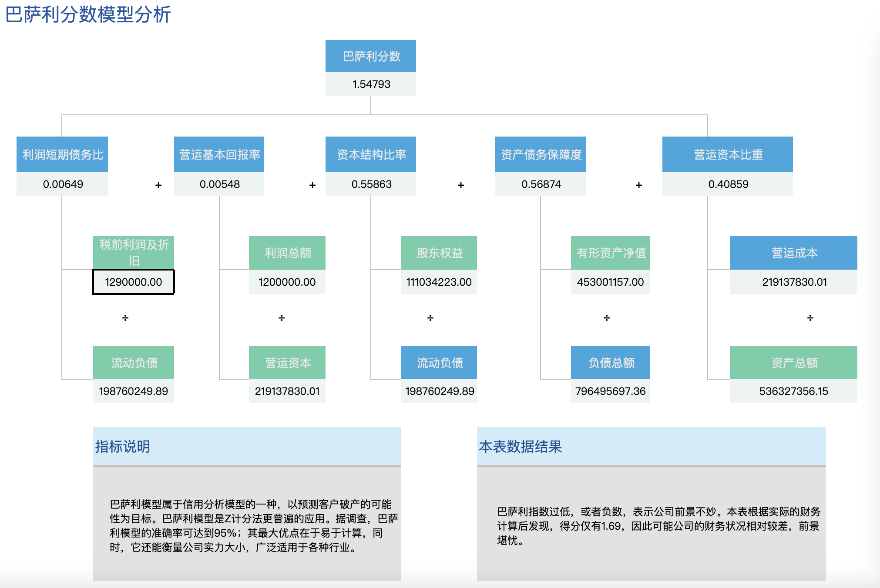Click the division sign below 营运成本 value
880x588 pixels.
point(810,318)
